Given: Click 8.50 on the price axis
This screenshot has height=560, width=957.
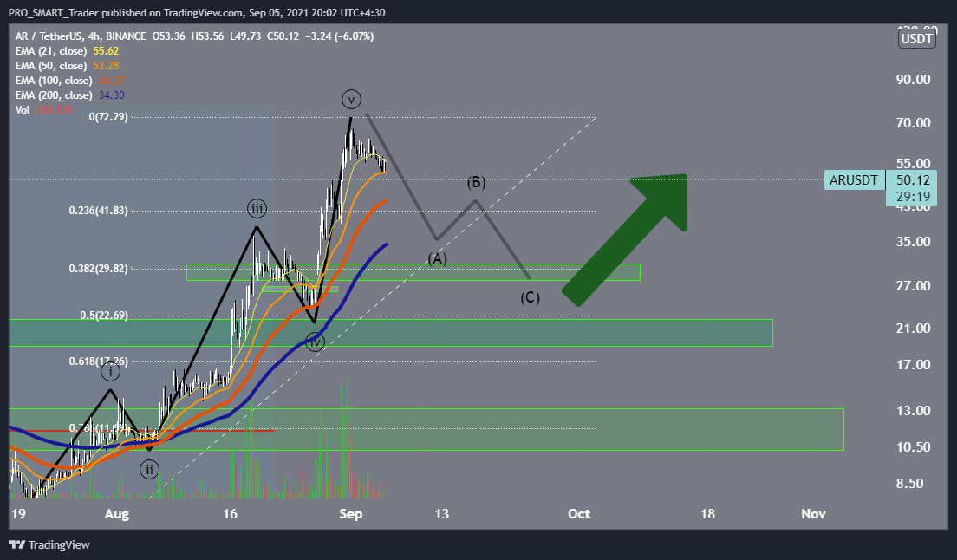Looking at the screenshot, I should (909, 483).
